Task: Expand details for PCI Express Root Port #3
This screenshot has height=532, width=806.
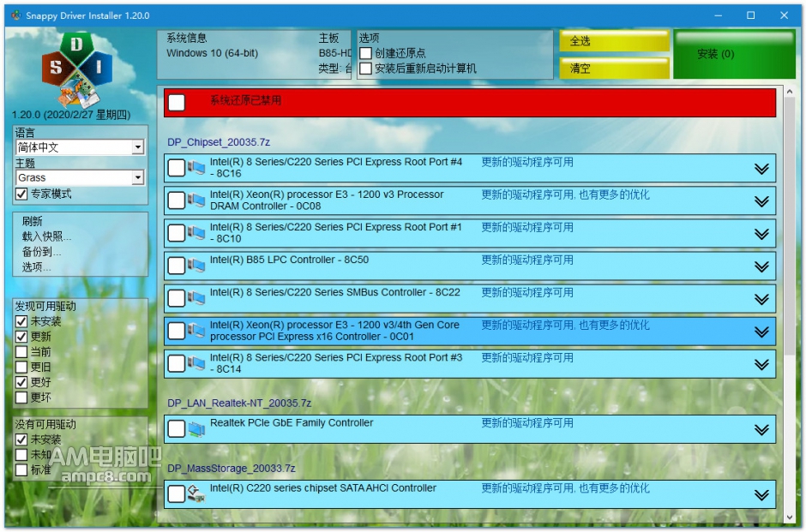Action: pyautogui.click(x=761, y=364)
